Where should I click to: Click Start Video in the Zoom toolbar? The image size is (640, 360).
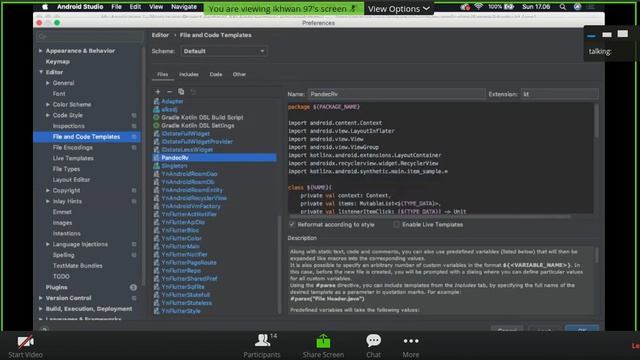point(25,346)
